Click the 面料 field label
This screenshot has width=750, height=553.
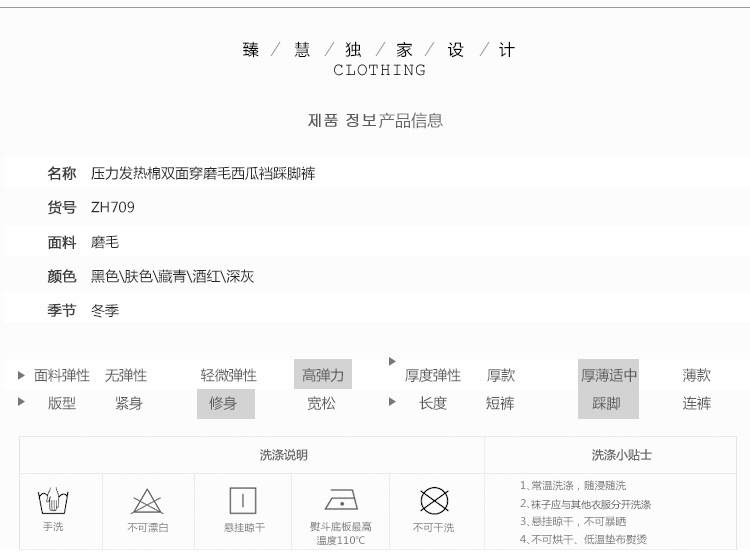click(62, 242)
